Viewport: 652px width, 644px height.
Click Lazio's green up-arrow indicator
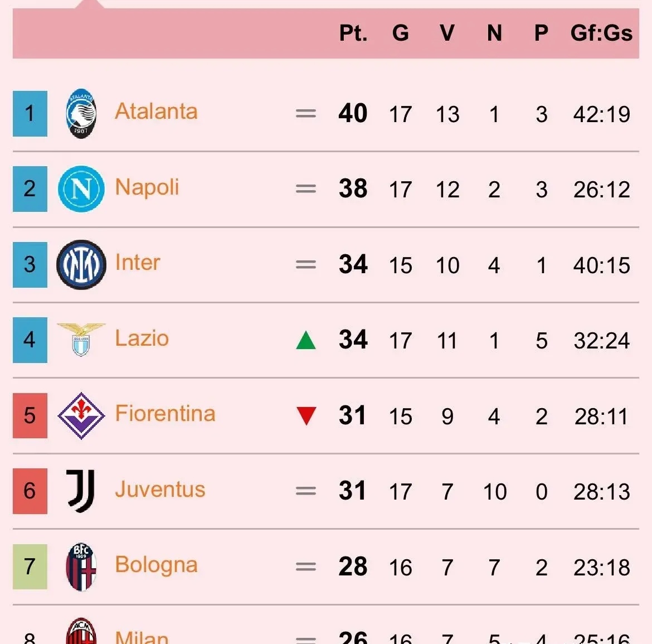click(x=306, y=340)
